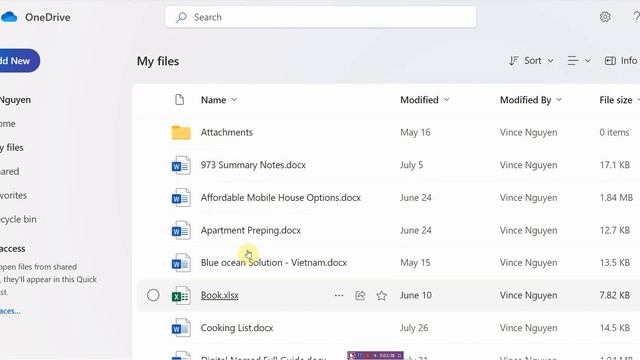Select Book.xlsx using its circle checkbox
The image size is (640, 360).
point(153,295)
